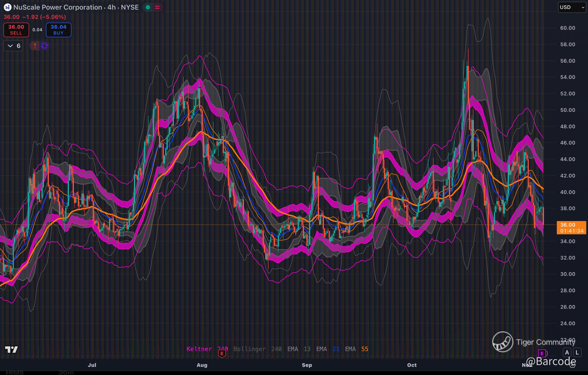Image resolution: width=588 pixels, height=375 pixels.
Task: Click the Keltner indicator label
Action: pos(199,349)
